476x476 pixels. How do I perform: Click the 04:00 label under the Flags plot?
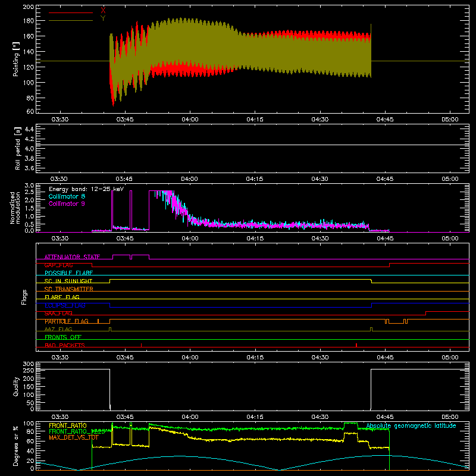point(190,358)
